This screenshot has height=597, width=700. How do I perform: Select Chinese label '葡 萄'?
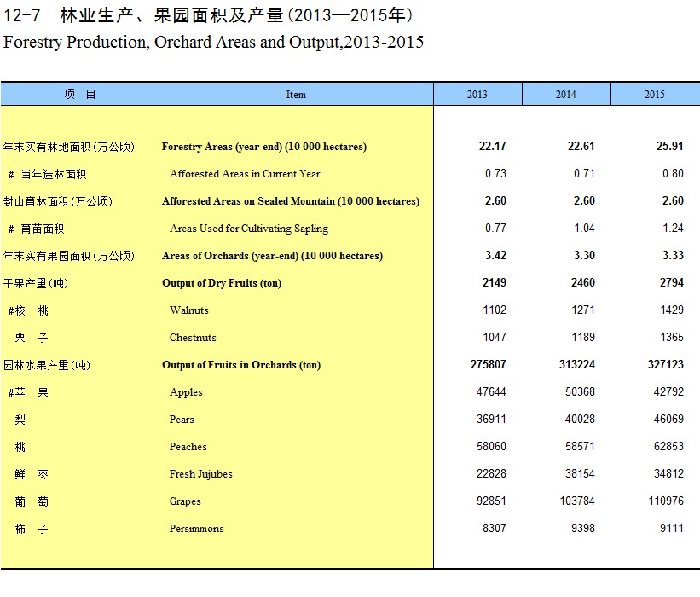(32, 501)
